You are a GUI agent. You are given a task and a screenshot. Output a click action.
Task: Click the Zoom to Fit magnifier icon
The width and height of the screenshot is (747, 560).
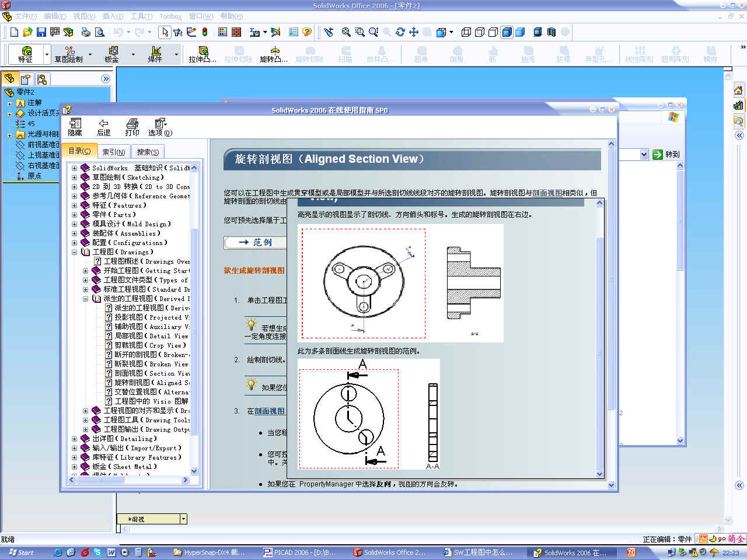(346, 32)
